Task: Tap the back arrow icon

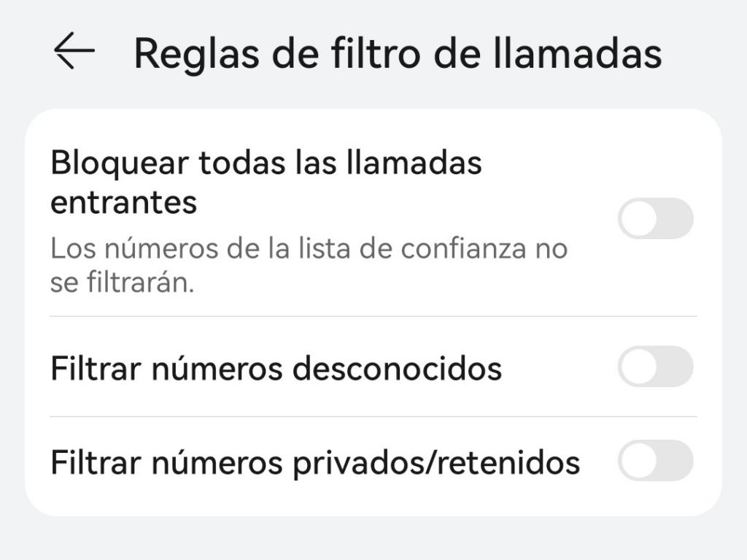Action: pos(74,52)
